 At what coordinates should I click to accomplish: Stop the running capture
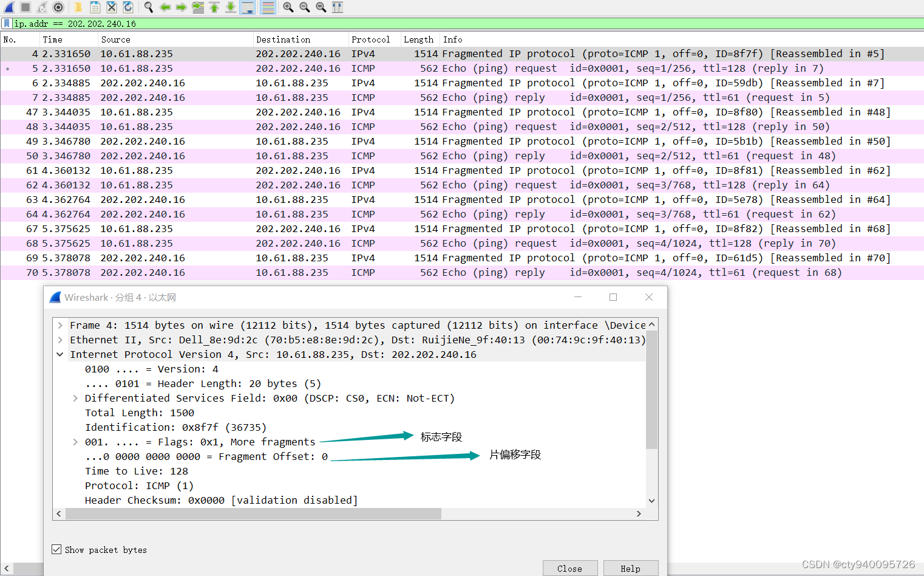[x=25, y=7]
